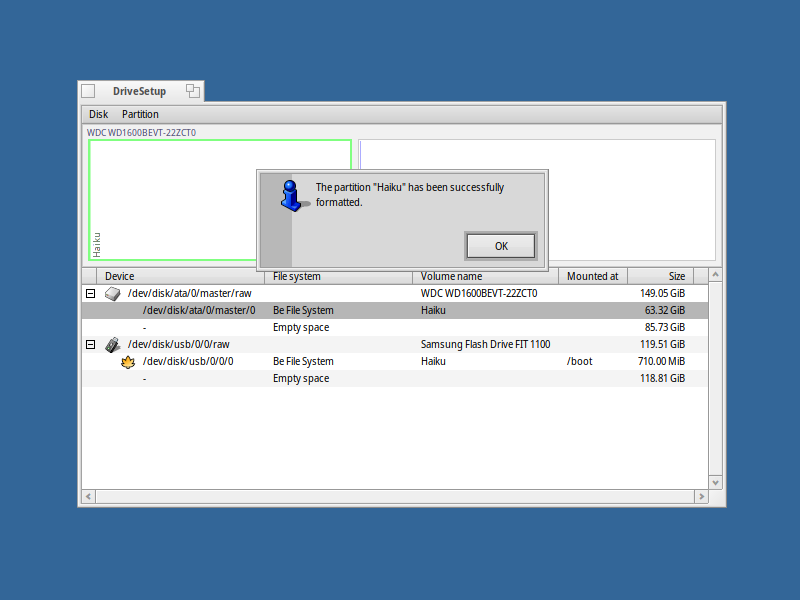Open the Partition menu

click(x=140, y=114)
